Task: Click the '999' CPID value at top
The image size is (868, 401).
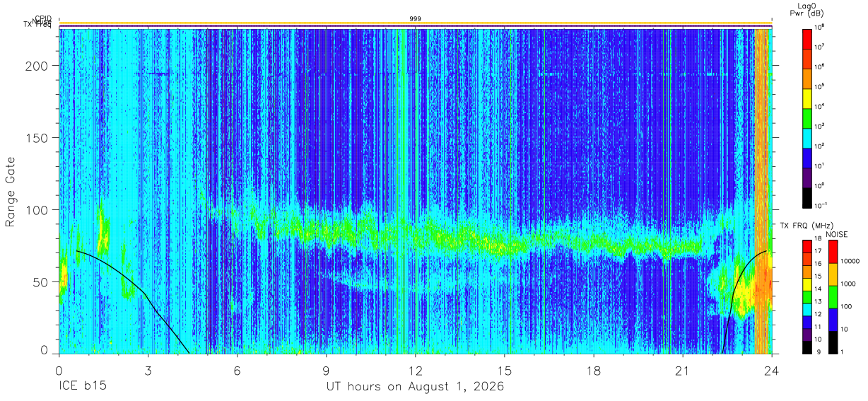Action: click(x=416, y=19)
